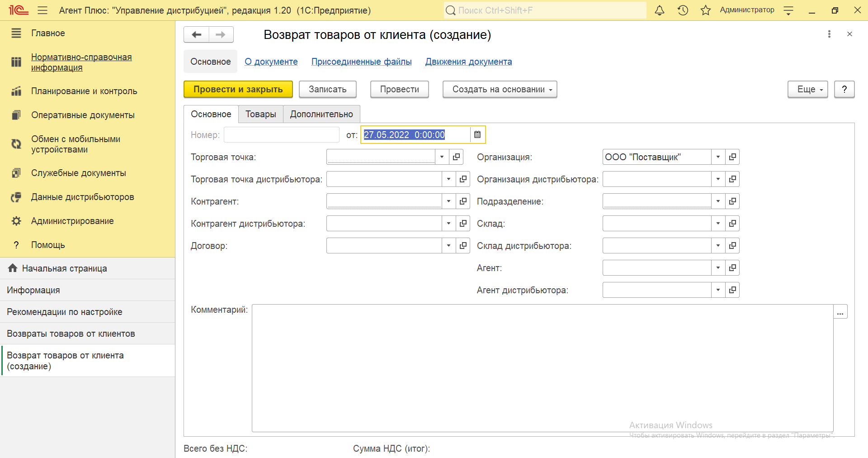868x458 pixels.
Task: Open Создать на основании dropdown button
Action: pyautogui.click(x=500, y=89)
